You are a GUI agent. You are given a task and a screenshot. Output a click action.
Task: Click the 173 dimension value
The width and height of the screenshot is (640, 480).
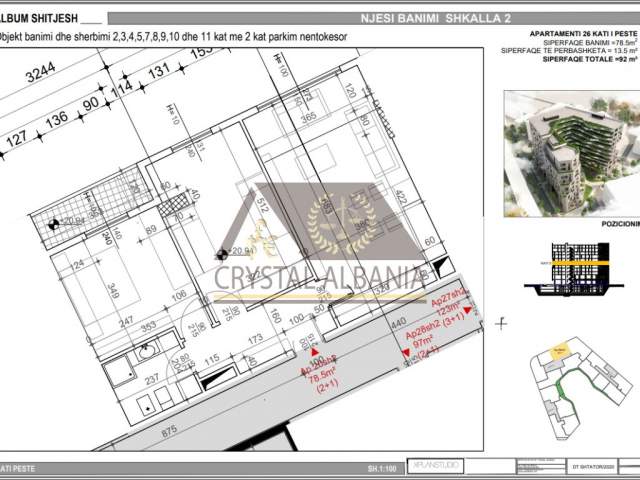coord(255,339)
